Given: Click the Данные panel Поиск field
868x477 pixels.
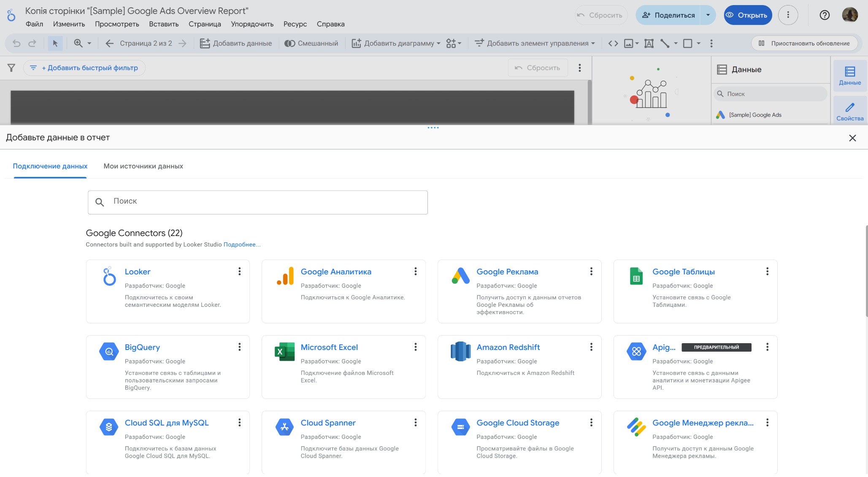Looking at the screenshot, I should tap(770, 94).
